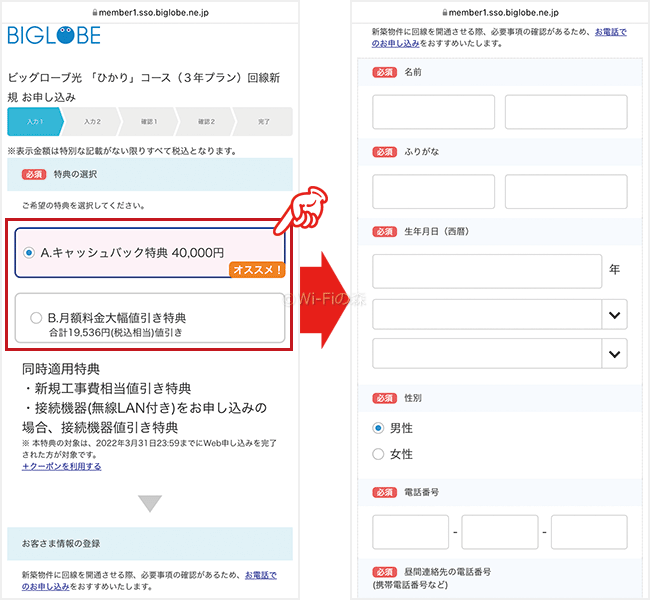Click the 入力1 step tab

tap(35, 122)
